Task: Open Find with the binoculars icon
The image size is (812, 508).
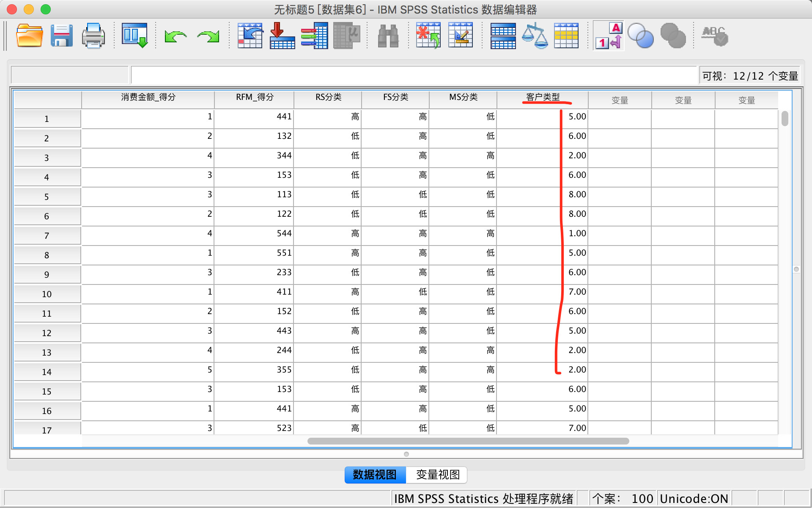Action: 388,36
